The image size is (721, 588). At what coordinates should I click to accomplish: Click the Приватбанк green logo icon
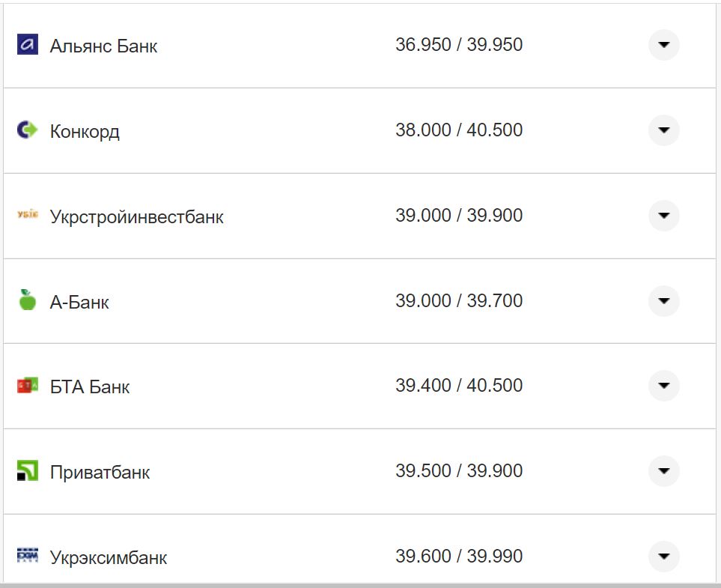27,471
